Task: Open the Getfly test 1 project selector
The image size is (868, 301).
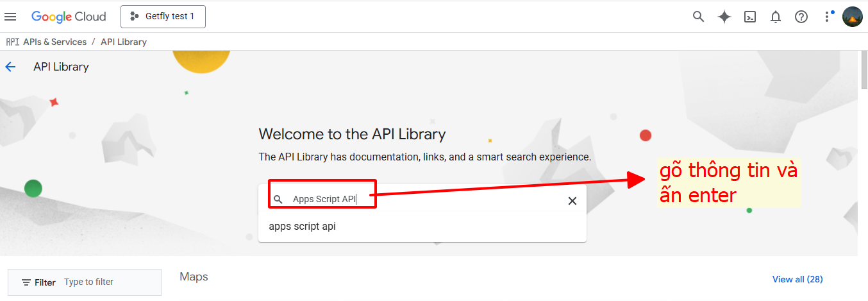Action: 163,17
